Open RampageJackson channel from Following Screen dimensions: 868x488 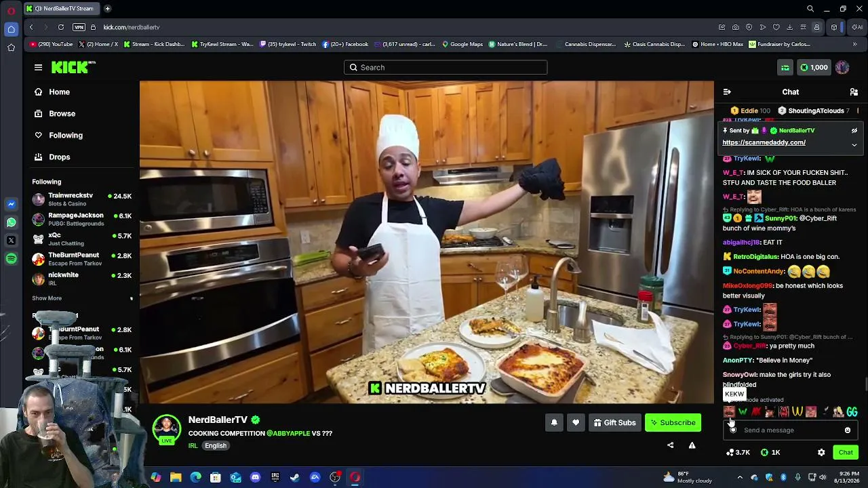pos(81,219)
